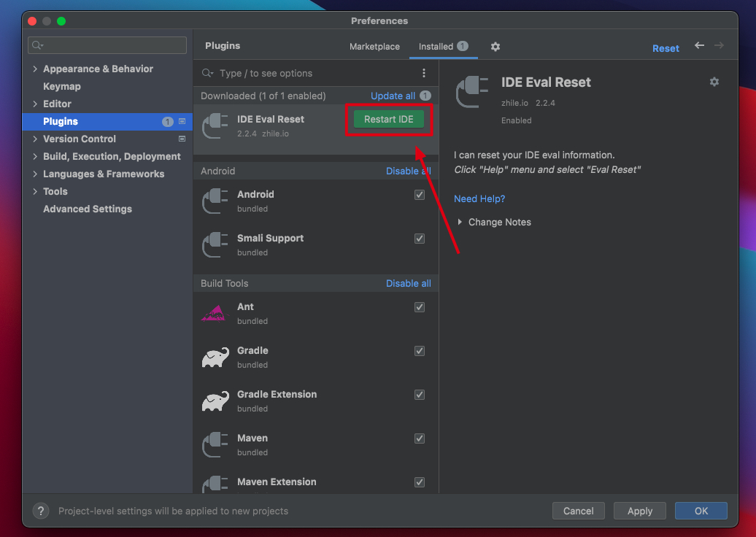
Task: Disable the Smali Support plugin checkbox
Action: tap(420, 239)
